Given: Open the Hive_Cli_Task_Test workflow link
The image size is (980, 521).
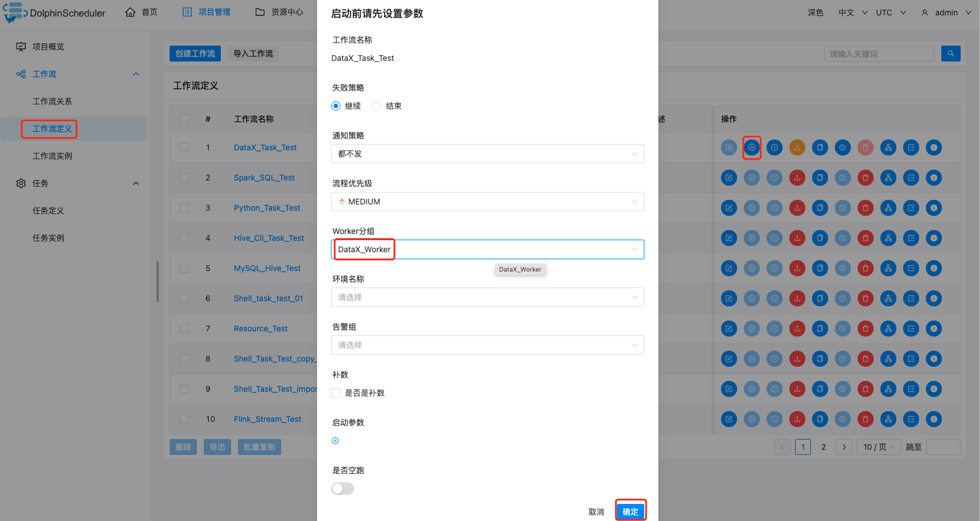Looking at the screenshot, I should pyautogui.click(x=269, y=238).
